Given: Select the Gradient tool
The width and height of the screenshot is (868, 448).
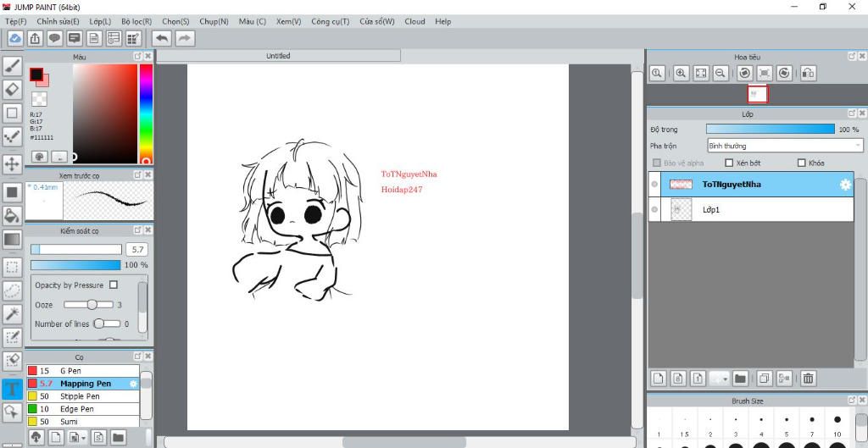Looking at the screenshot, I should 12,240.
